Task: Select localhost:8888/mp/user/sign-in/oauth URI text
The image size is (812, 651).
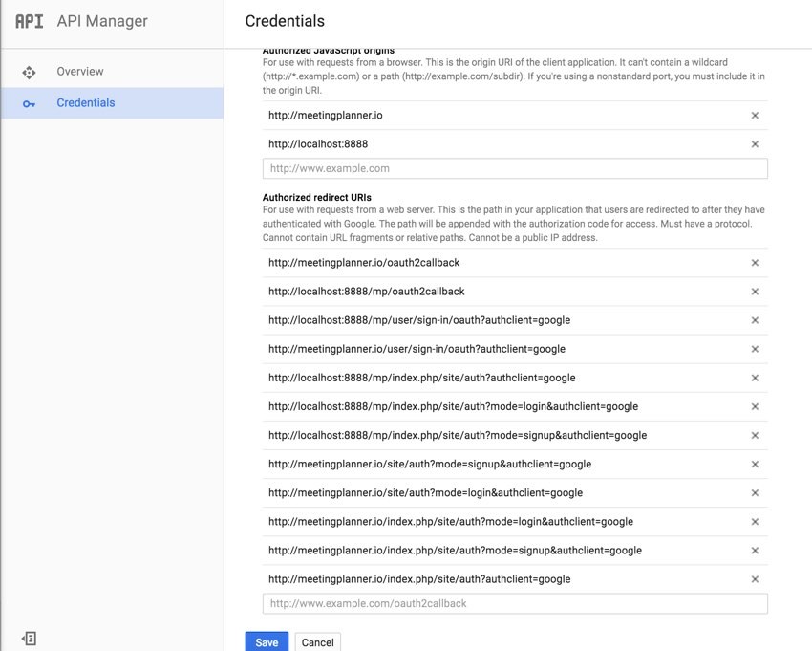Action: point(419,320)
